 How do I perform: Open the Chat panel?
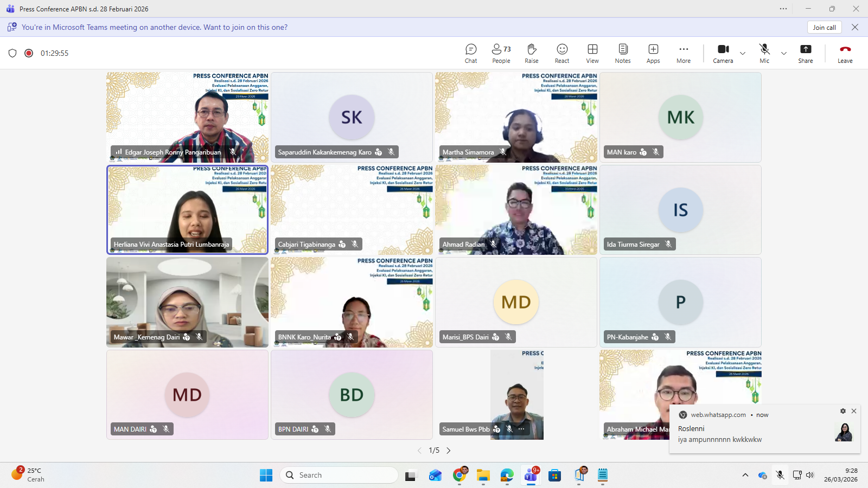471,53
